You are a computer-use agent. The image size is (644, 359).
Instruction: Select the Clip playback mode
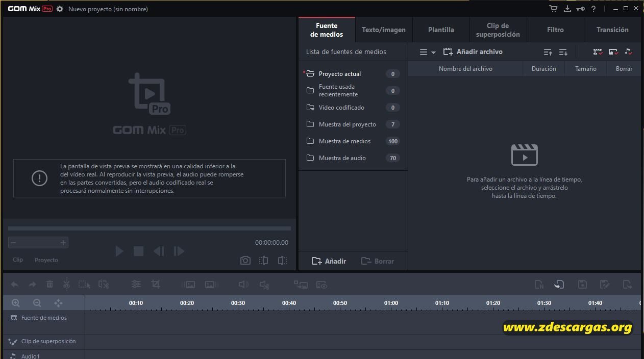click(18, 260)
